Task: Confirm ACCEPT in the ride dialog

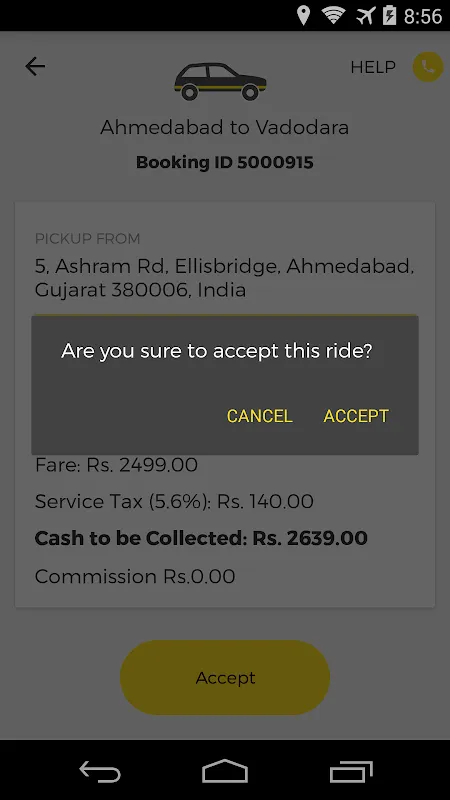Action: [x=356, y=416]
